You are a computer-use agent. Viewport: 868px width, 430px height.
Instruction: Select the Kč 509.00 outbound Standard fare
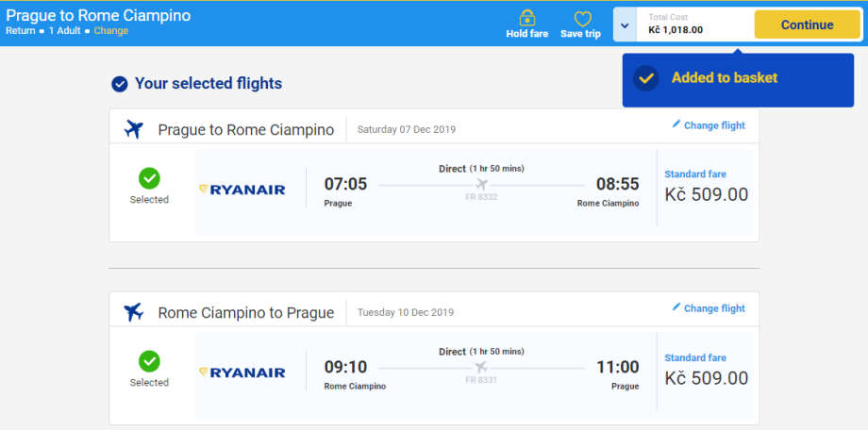tap(706, 194)
